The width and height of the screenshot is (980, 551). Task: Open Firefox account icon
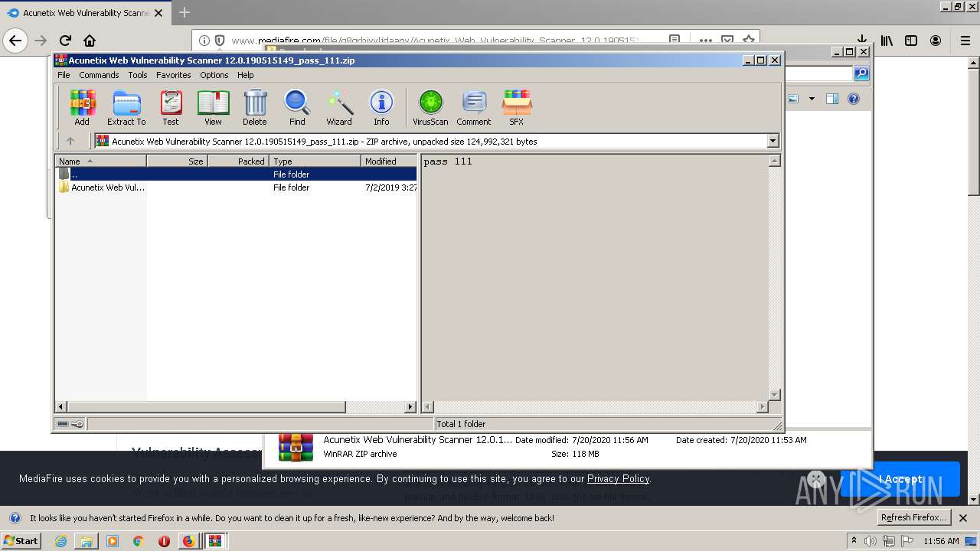[936, 41]
